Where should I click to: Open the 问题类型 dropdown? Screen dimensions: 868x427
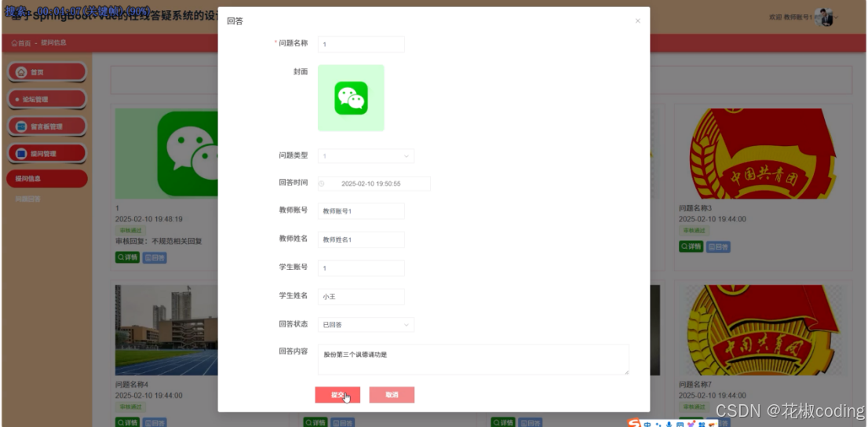pos(366,156)
